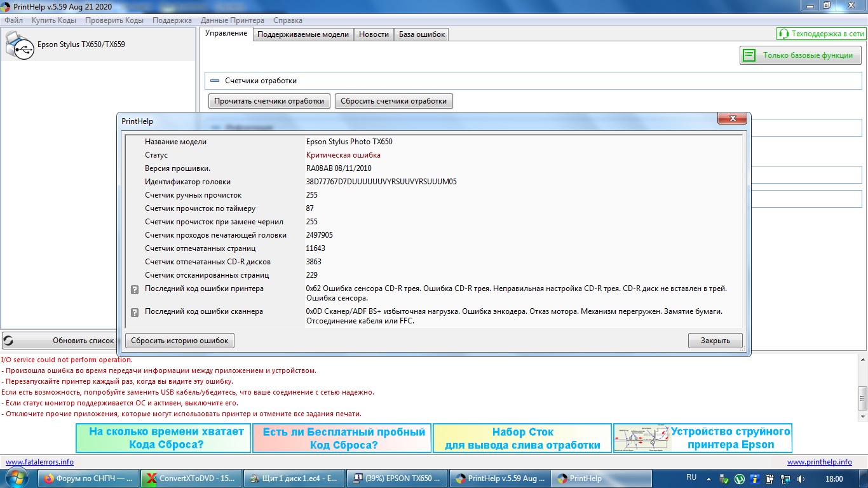Click Сбросить историю ошибок in the dialog
868x488 pixels.
(180, 341)
